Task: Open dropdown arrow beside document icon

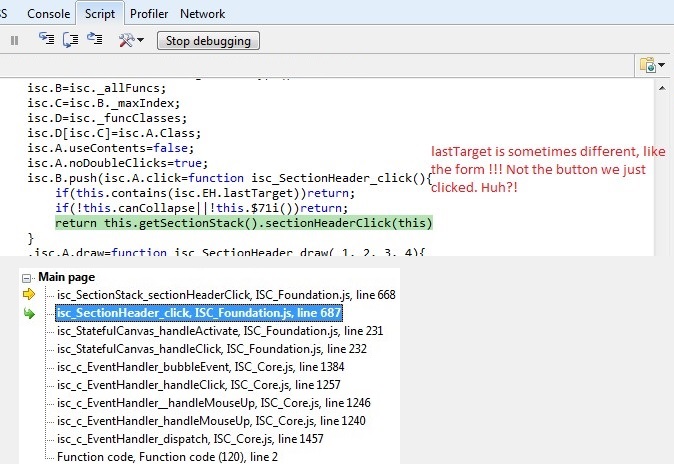Action: coord(662,66)
